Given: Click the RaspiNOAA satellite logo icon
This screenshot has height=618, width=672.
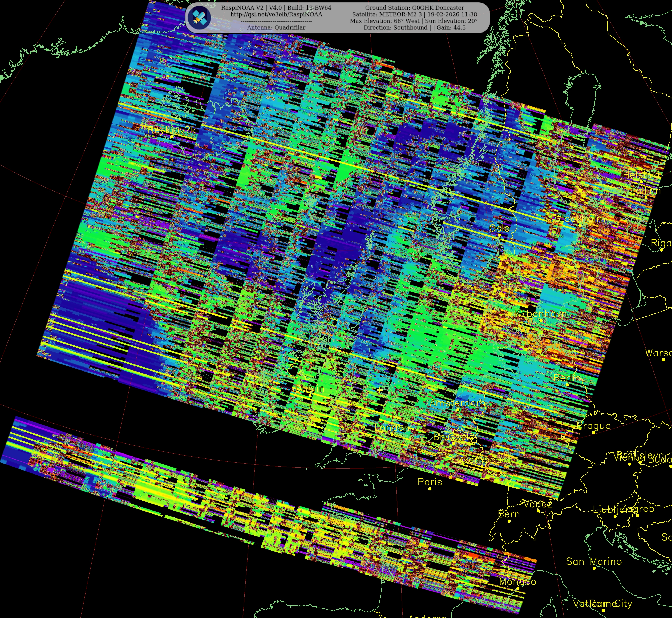Looking at the screenshot, I should click(199, 17).
